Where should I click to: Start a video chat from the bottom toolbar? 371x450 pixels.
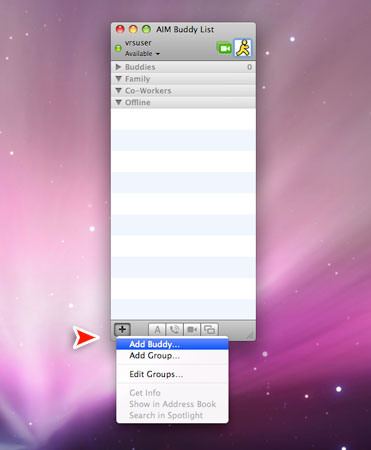[x=192, y=330]
